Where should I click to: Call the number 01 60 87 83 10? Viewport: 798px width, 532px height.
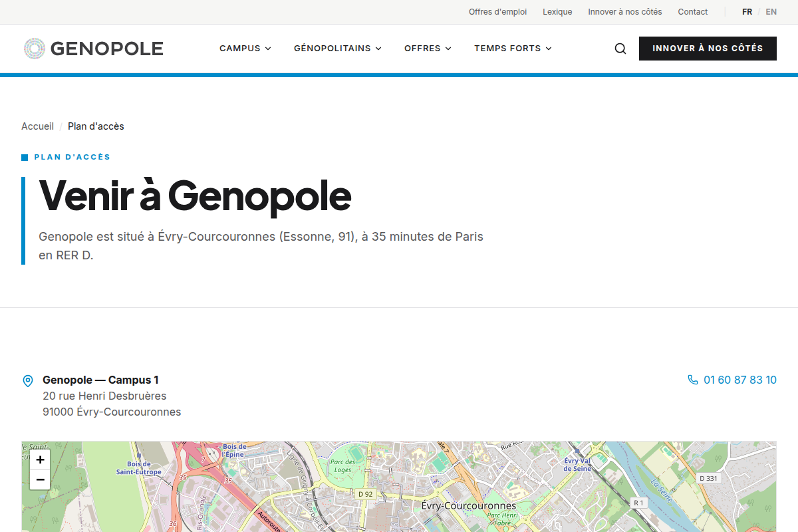pos(739,380)
